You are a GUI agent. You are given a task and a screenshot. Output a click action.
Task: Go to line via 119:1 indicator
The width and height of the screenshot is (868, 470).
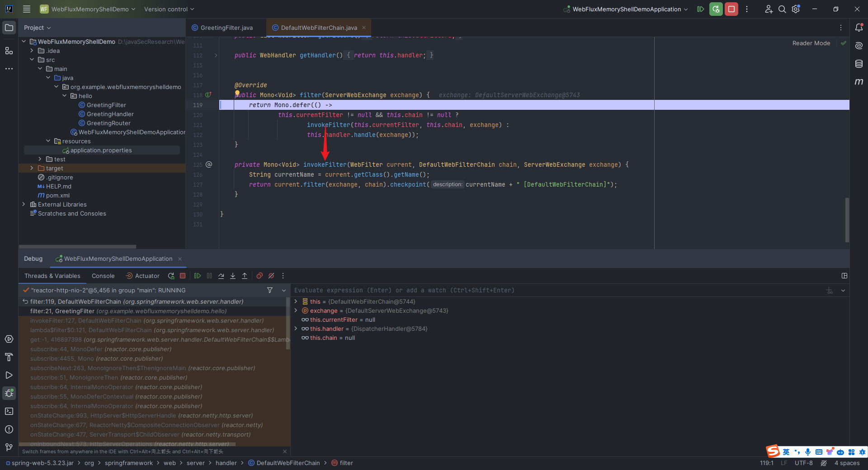point(767,463)
